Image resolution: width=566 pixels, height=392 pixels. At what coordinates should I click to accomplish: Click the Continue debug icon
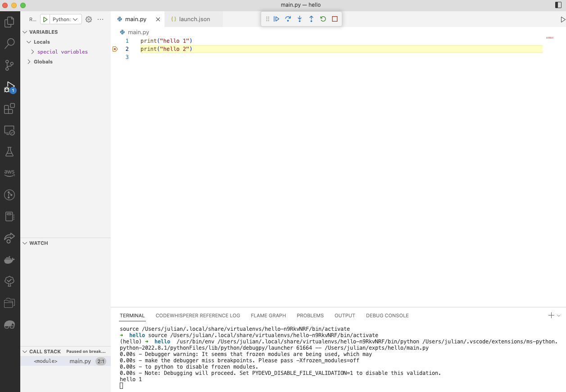tap(276, 19)
